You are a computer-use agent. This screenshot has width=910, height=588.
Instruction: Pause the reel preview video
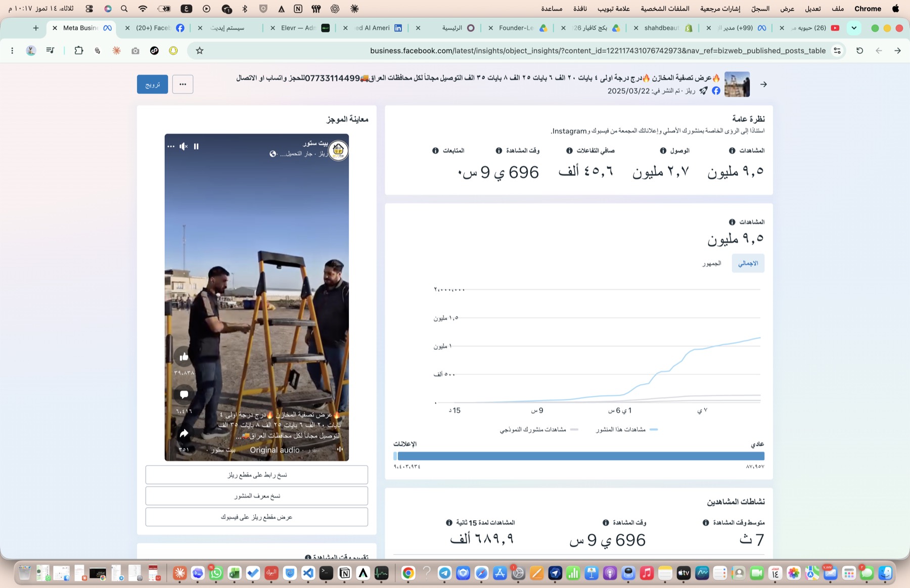196,147
